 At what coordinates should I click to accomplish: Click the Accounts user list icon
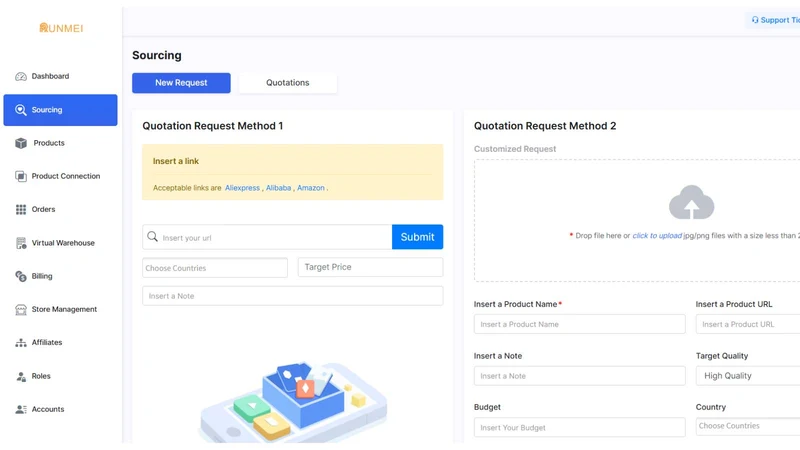click(21, 409)
